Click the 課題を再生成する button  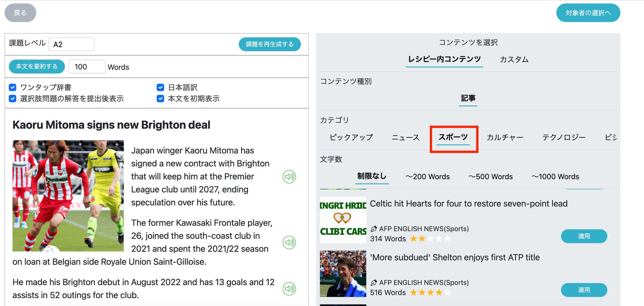point(269,44)
